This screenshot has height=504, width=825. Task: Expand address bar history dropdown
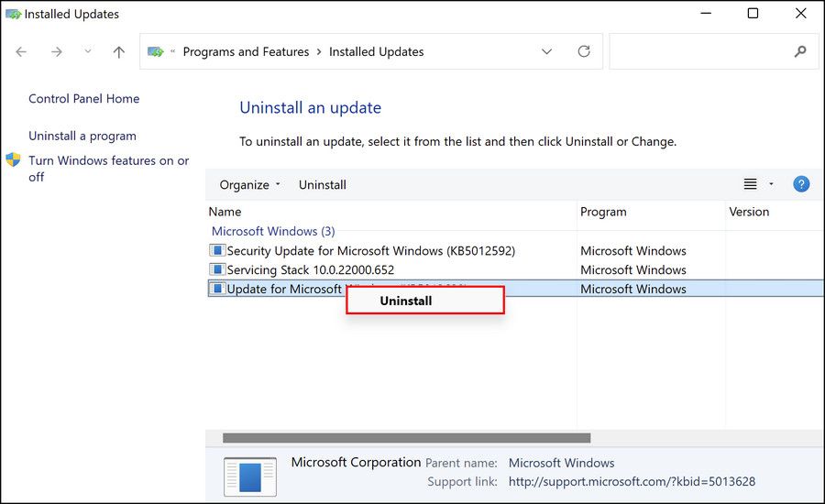(546, 51)
